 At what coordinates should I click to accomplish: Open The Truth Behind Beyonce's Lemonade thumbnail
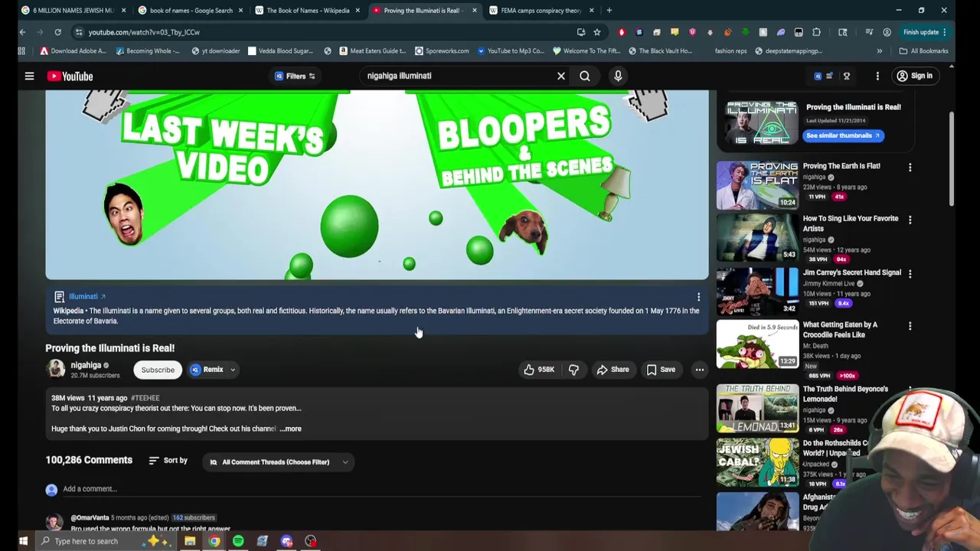click(757, 408)
